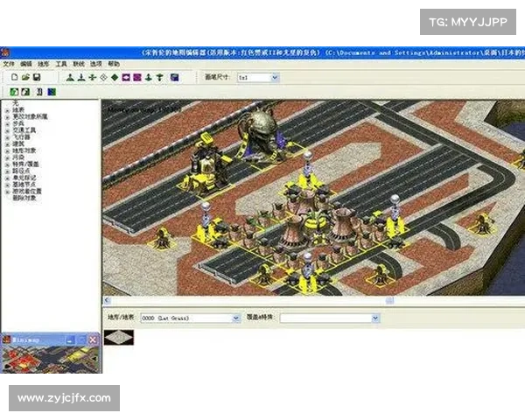Screen dimensions: 525x420
Task: Open a map file with the folder icon
Action: (x=25, y=77)
